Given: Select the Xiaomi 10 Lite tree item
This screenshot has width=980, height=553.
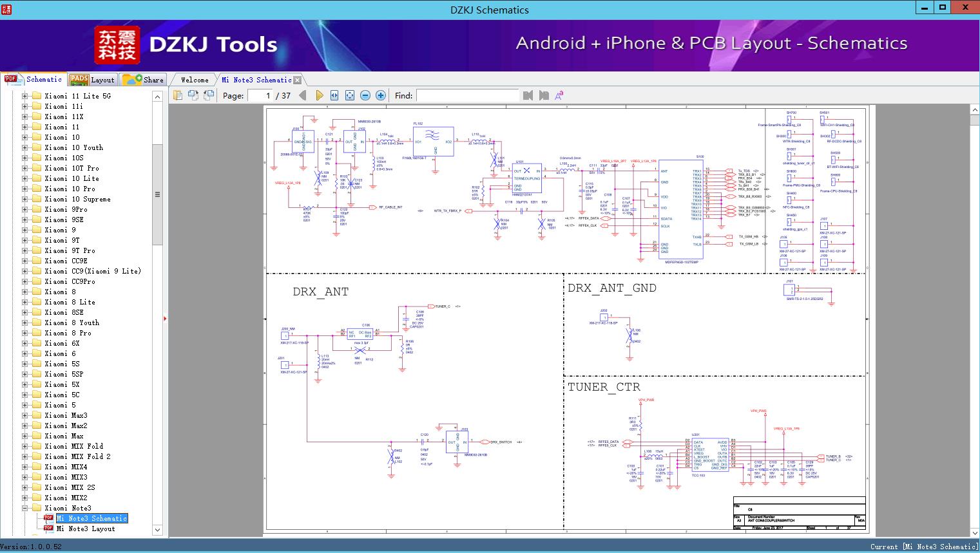Looking at the screenshot, I should [x=72, y=178].
